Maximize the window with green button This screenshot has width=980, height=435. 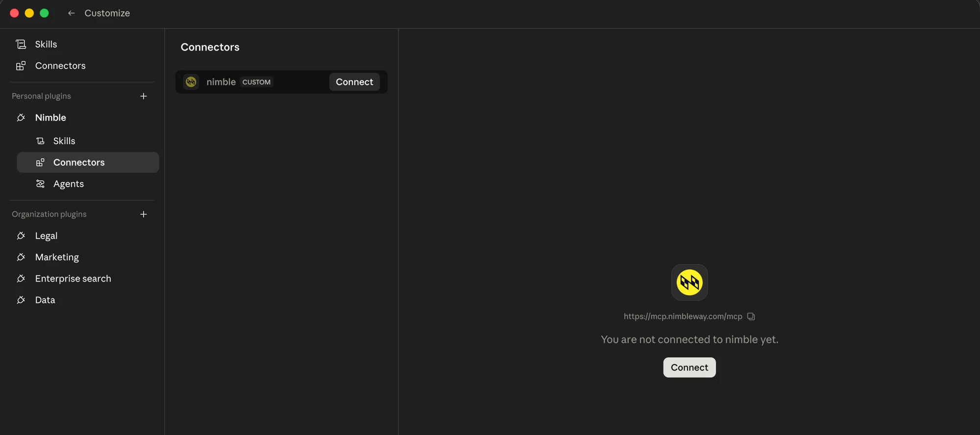[44, 13]
